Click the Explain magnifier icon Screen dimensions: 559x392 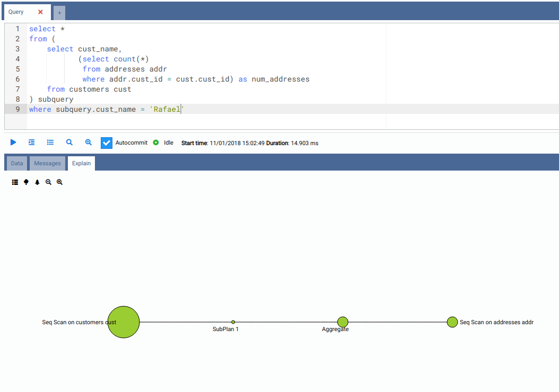[x=69, y=142]
